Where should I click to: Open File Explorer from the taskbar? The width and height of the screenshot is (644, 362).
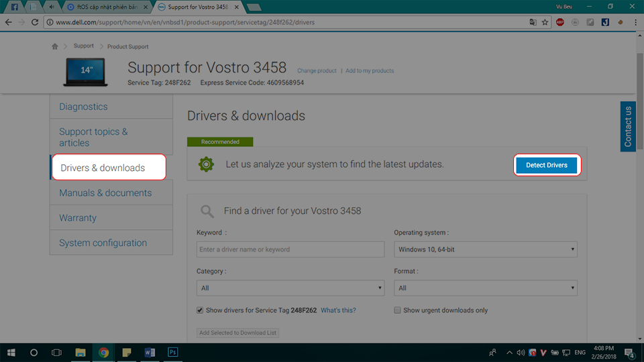[x=80, y=352]
